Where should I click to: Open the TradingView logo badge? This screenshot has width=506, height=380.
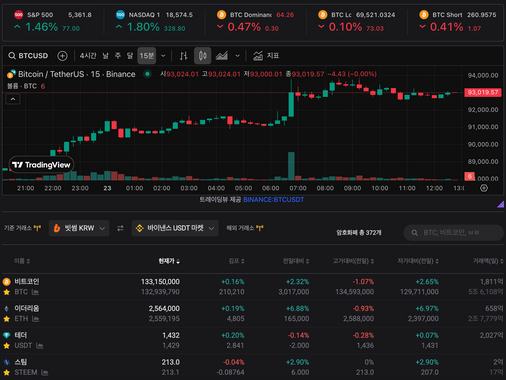41,165
